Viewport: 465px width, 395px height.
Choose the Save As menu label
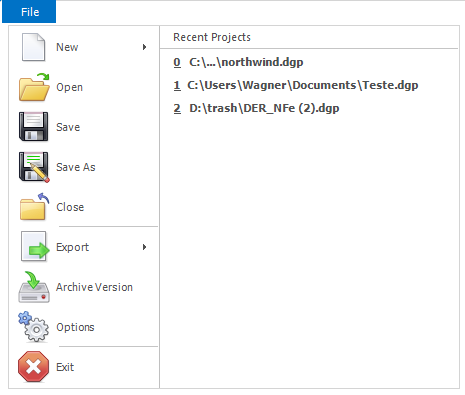tap(76, 167)
